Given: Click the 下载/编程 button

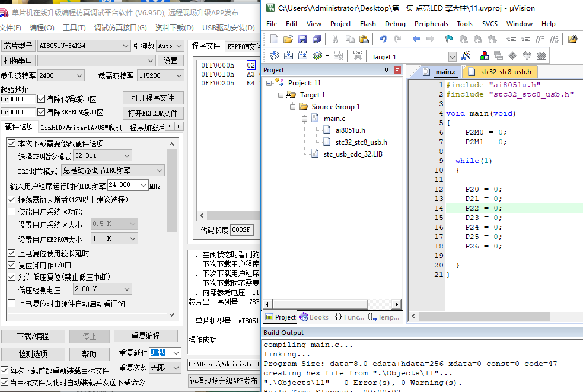Looking at the screenshot, I should pos(33,336).
